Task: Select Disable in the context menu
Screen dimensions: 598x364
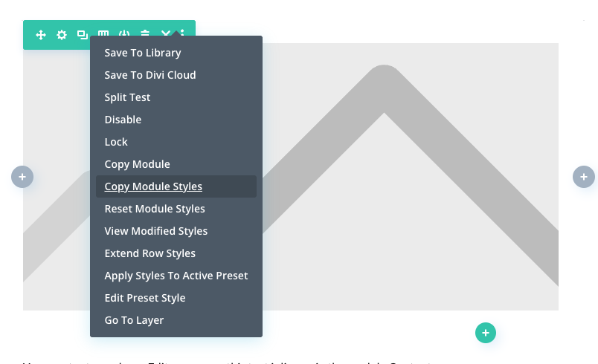Action: [x=123, y=120]
